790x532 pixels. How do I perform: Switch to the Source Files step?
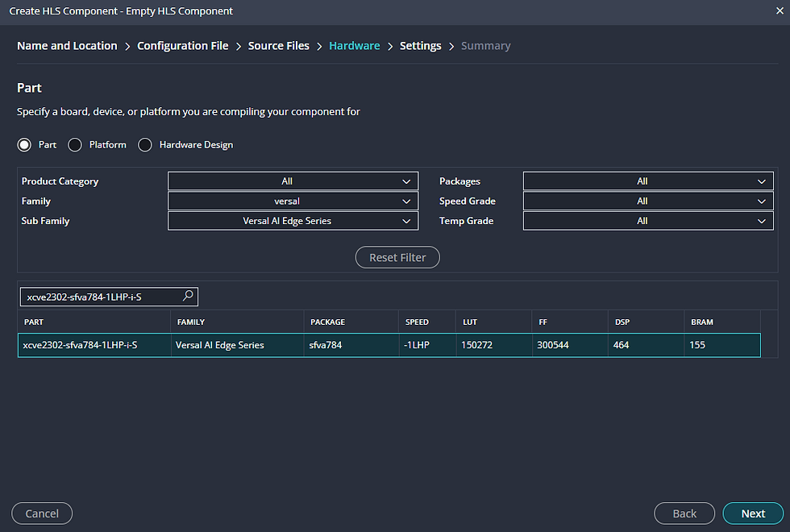(278, 45)
